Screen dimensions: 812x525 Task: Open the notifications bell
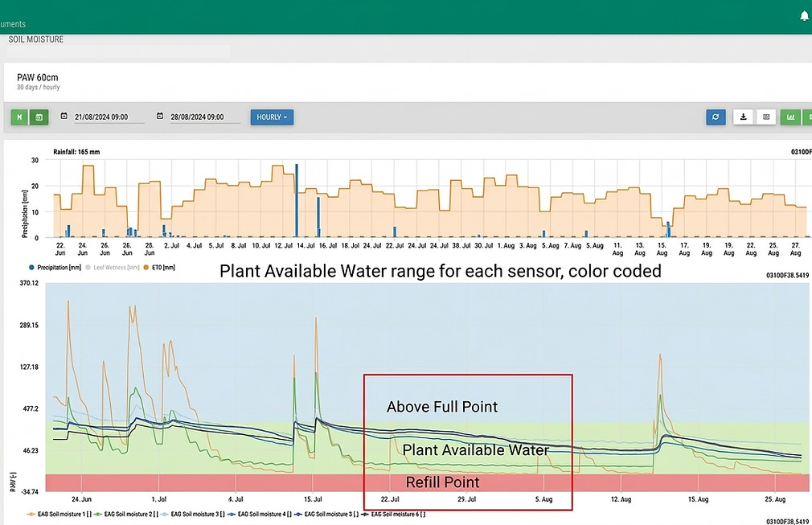click(x=804, y=16)
